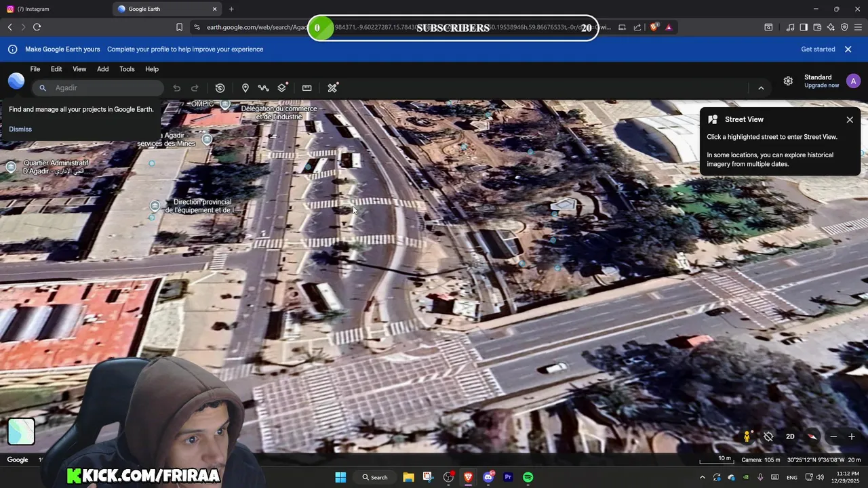The image size is (868, 488).
Task: Click the Quartier Administratif D'Agadir marker
Action: coord(11,167)
